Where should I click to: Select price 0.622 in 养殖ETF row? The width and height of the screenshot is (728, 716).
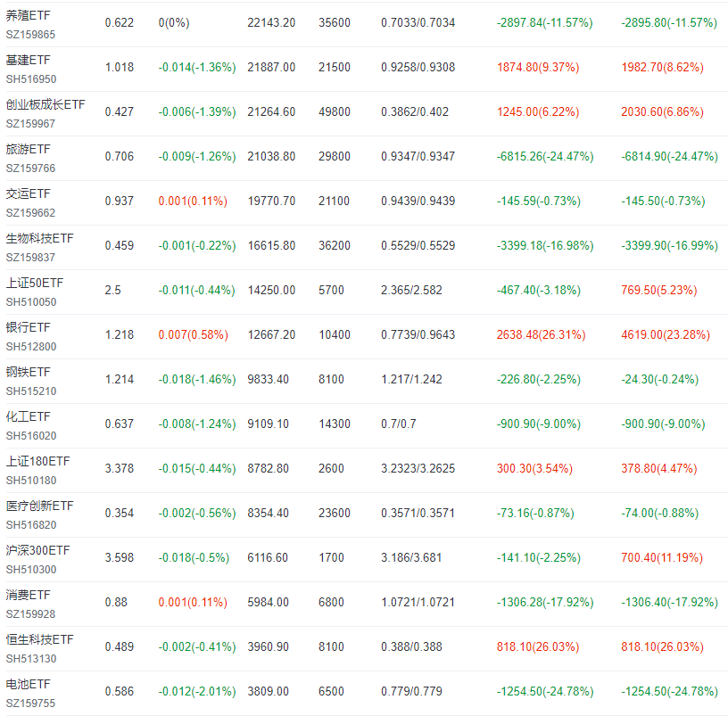(x=120, y=22)
